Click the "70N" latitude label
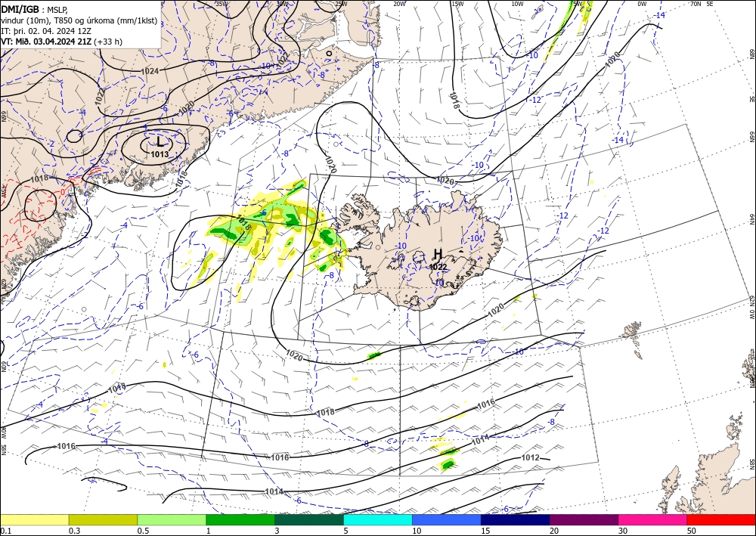This screenshot has height=536, width=756. pyautogui.click(x=696, y=4)
